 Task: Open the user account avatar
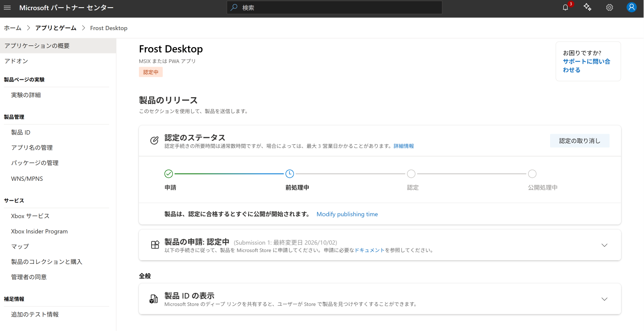pyautogui.click(x=632, y=7)
